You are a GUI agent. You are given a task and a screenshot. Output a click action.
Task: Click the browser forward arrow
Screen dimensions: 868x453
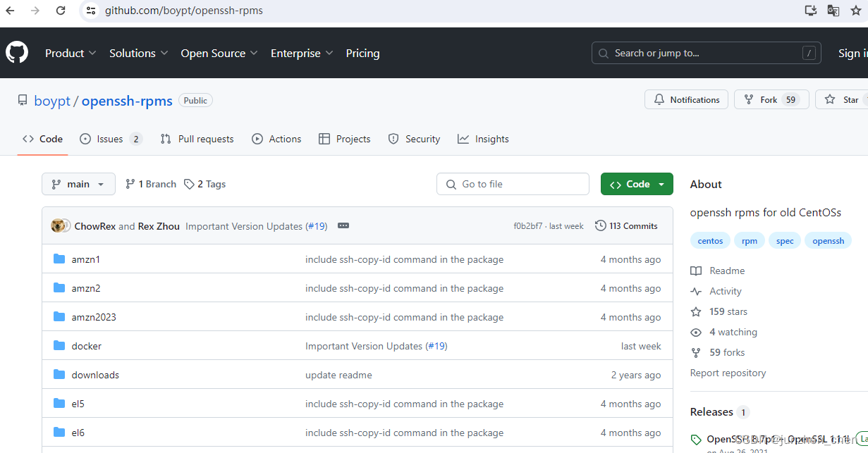pyautogui.click(x=35, y=11)
